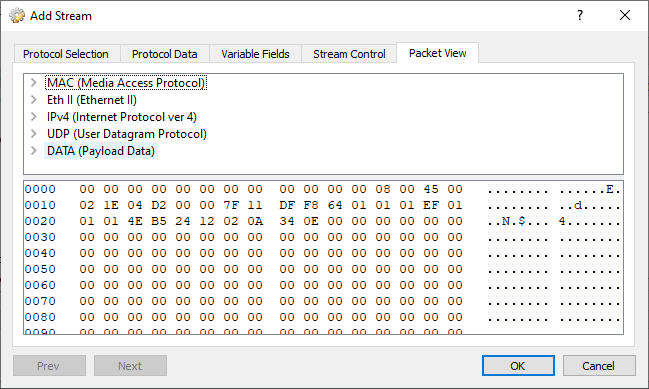Viewport: 649px width, 389px height.
Task: Click hex offset 0070 in the dump
Action: [x=40, y=301]
